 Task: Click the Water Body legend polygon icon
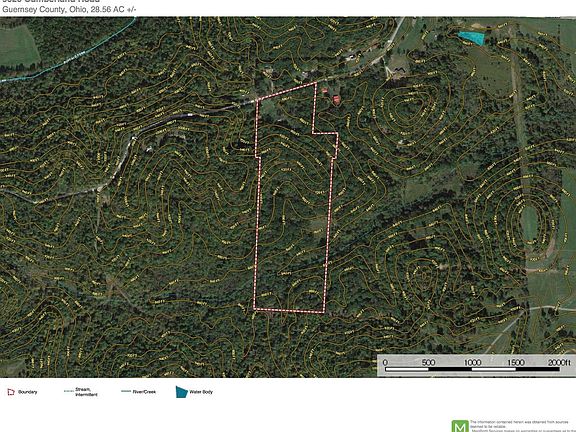click(181, 392)
